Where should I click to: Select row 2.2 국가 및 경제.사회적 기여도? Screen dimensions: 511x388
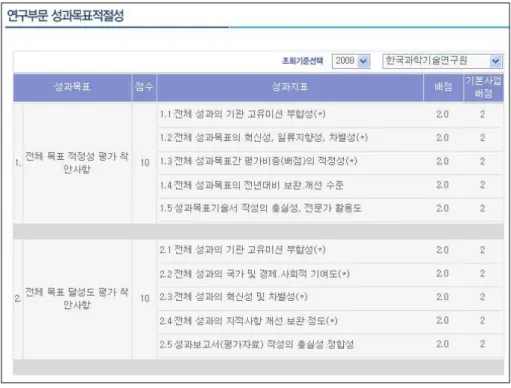tap(330, 274)
